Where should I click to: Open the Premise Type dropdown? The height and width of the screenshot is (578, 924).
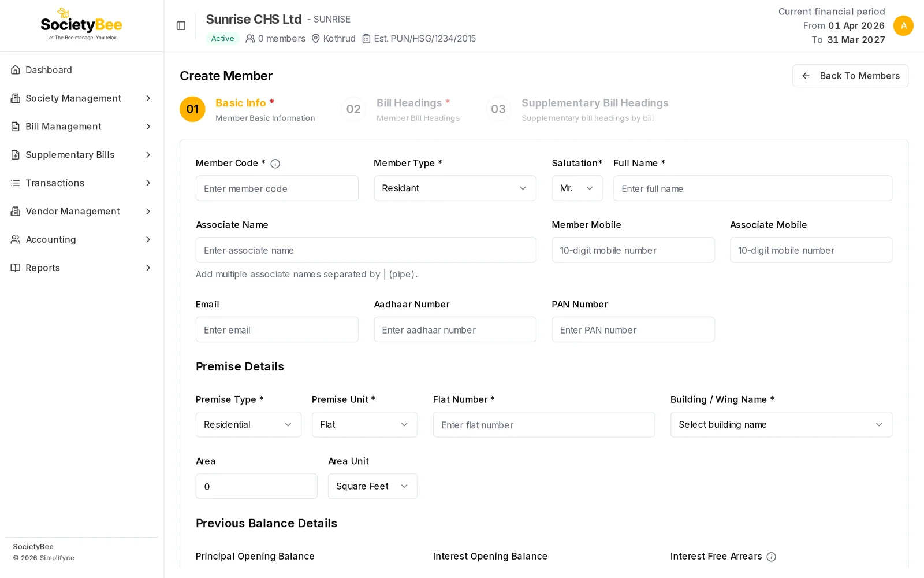[248, 424]
